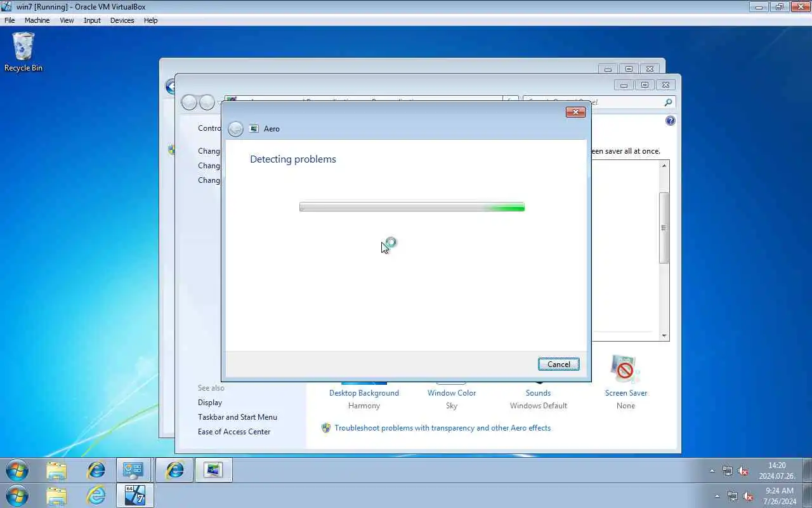Screen dimensions: 812x508
Task: Open host Start orb on bottom taskbar
Action: coord(17,496)
